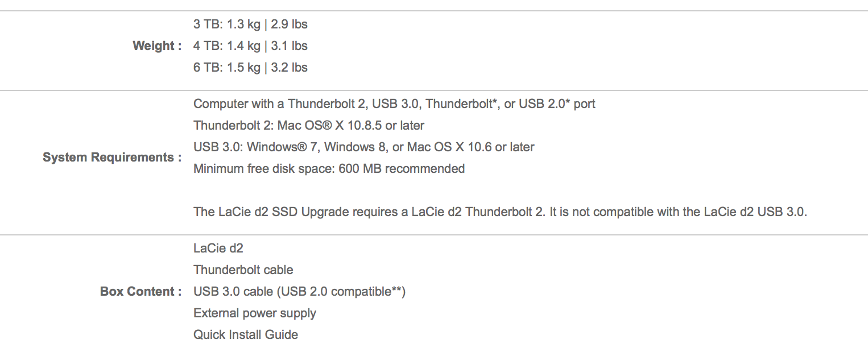Click the USB 3.0 cable item
The image size is (868, 356).
tap(299, 292)
